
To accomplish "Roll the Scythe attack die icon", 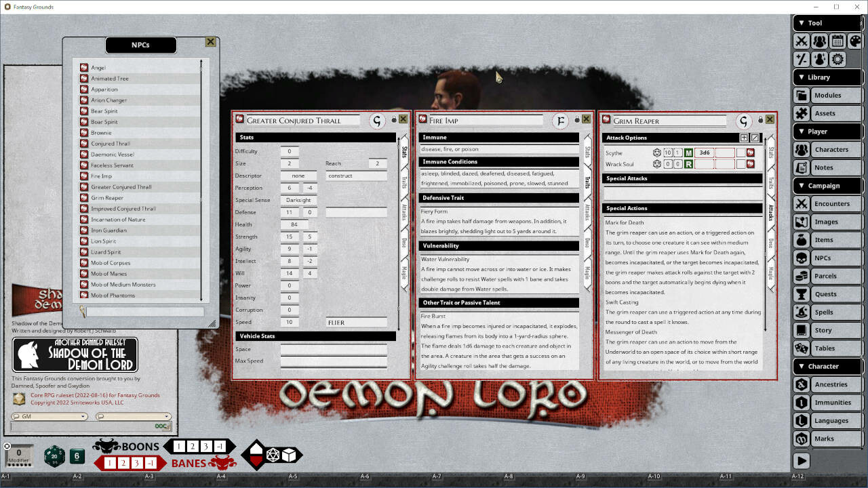I will click(x=656, y=152).
